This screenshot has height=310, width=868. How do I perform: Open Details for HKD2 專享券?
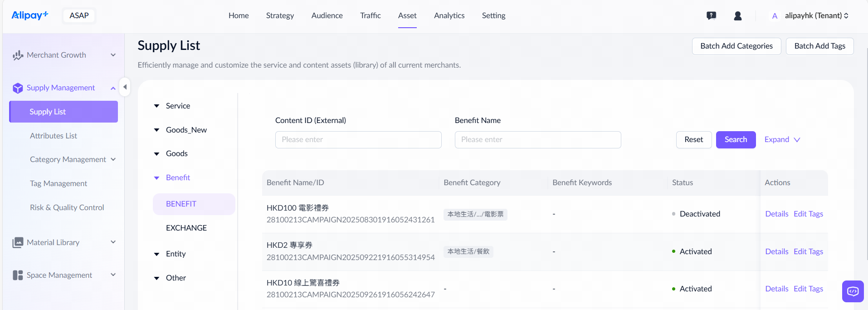point(776,251)
